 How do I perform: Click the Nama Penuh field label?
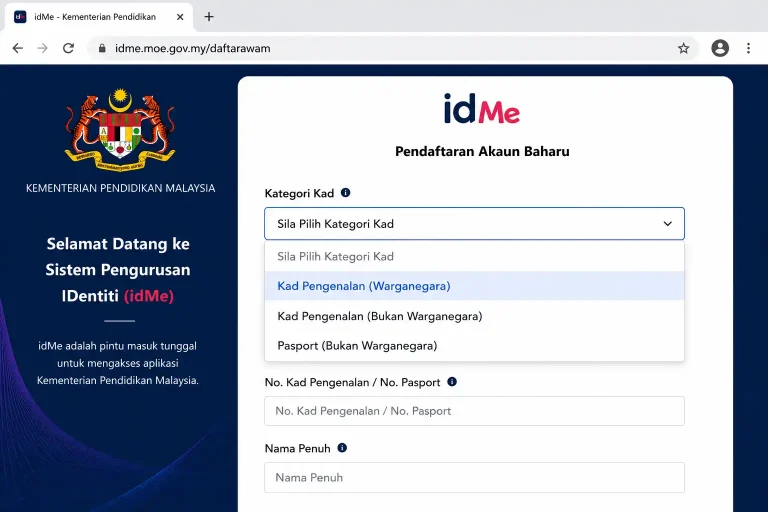point(297,448)
